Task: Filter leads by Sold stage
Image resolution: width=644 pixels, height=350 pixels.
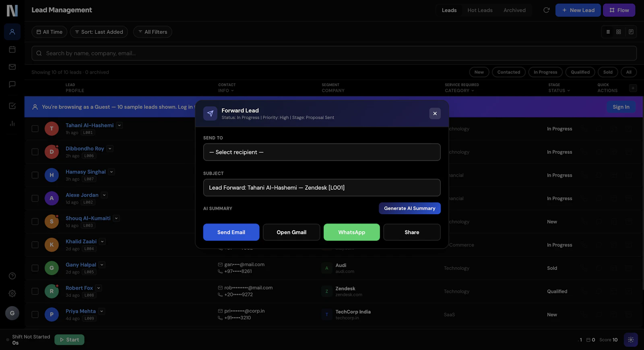Action: click(x=608, y=72)
